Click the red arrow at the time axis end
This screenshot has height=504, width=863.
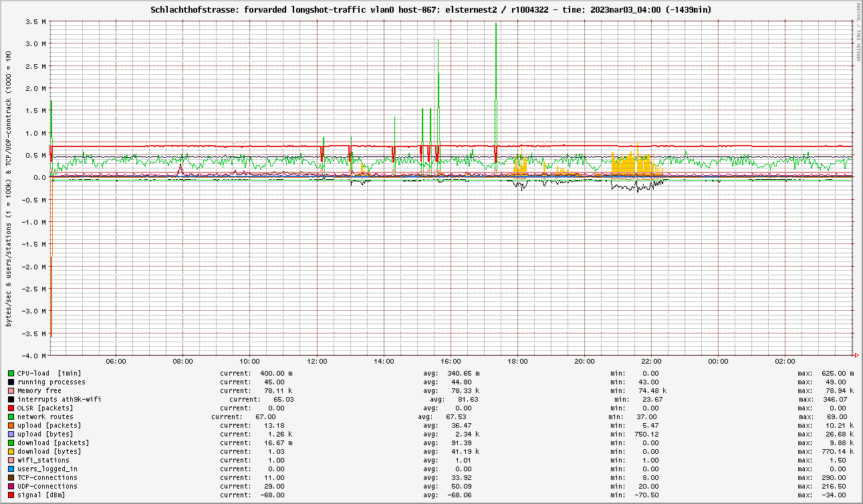point(856,355)
